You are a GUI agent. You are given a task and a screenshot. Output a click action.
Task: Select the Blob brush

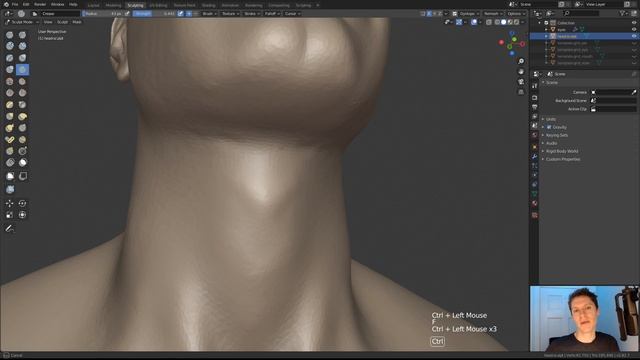(x=10, y=70)
